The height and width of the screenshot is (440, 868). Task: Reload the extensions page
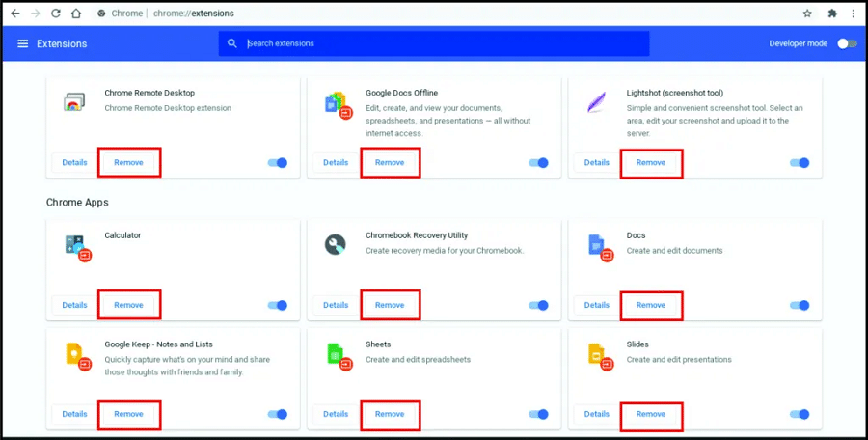tap(56, 14)
